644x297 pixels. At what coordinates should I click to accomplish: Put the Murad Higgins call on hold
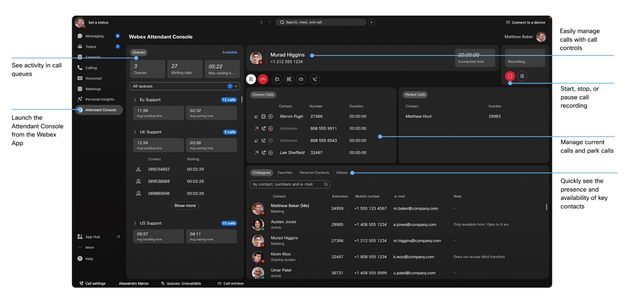[251, 79]
